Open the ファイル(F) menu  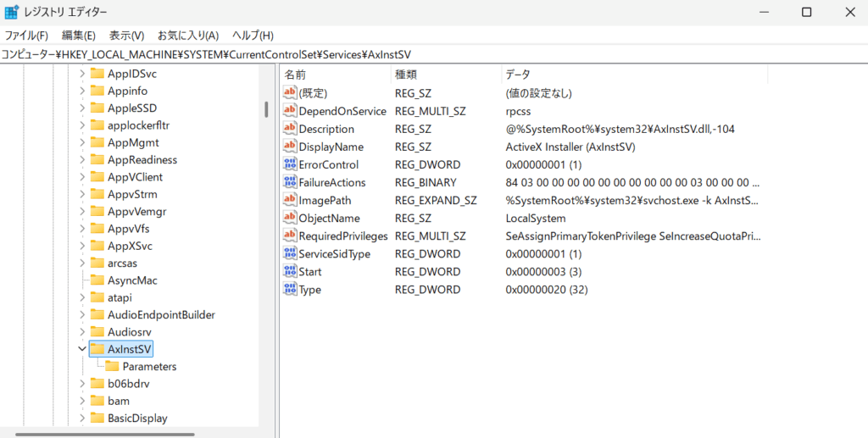(x=26, y=36)
